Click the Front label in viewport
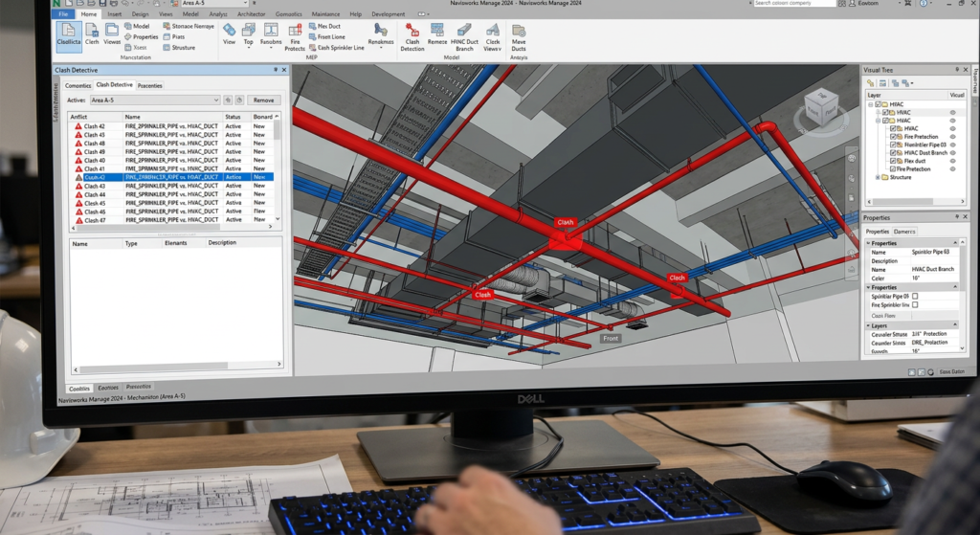The width and height of the screenshot is (980, 535). 611,338
